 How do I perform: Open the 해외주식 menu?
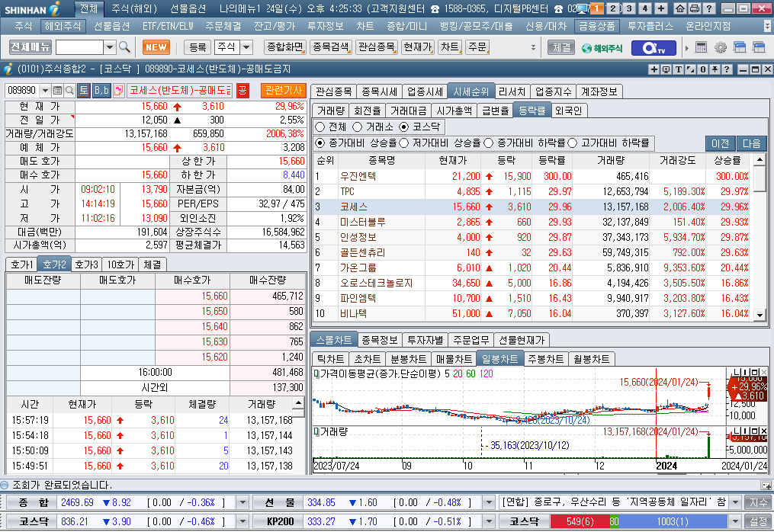(x=62, y=26)
